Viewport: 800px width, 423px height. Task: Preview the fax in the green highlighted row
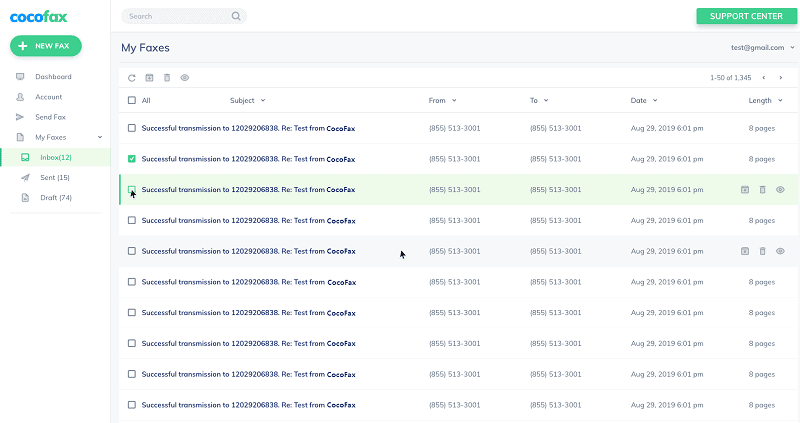point(780,190)
